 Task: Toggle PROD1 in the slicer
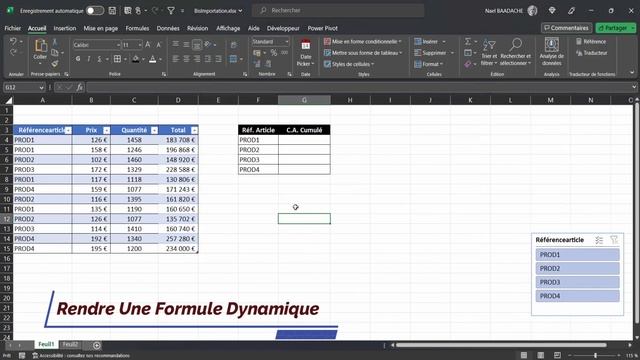[x=577, y=255]
